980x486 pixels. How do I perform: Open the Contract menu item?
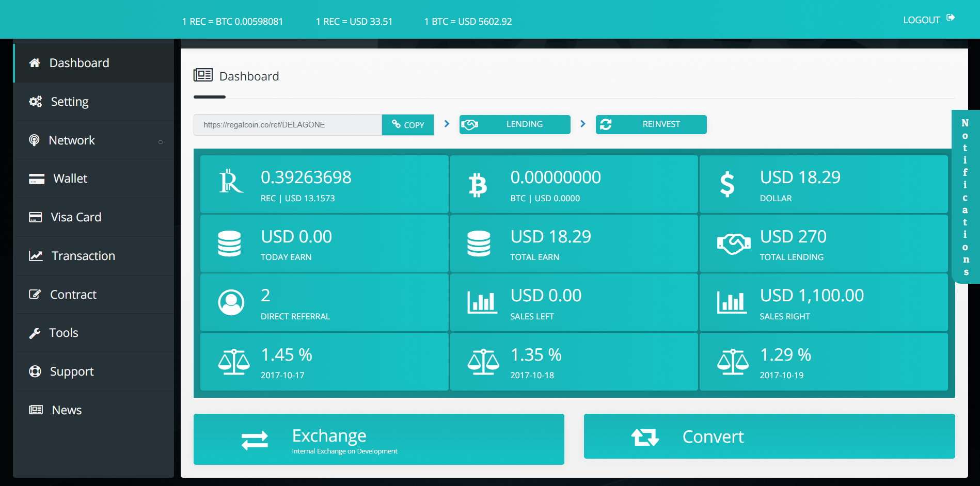[x=94, y=295]
